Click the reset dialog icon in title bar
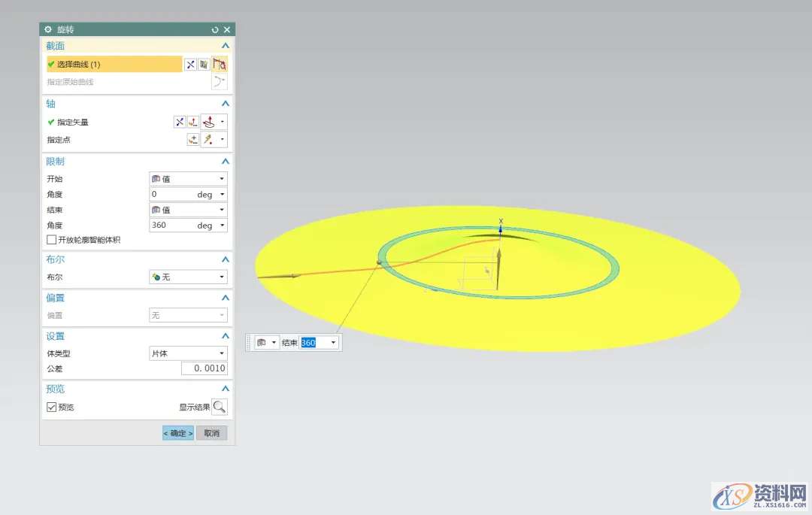This screenshot has width=812, height=515. pos(215,29)
